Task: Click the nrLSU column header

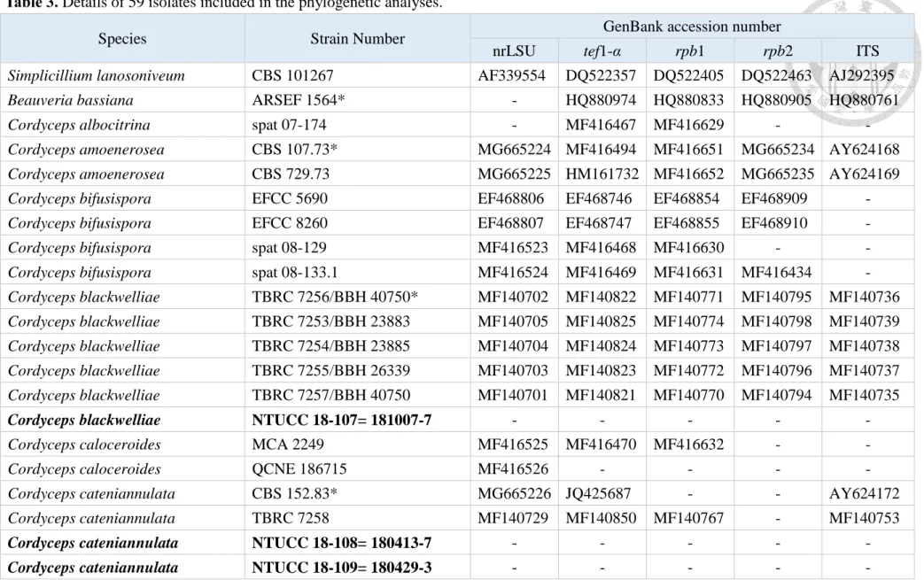Action: [514, 51]
